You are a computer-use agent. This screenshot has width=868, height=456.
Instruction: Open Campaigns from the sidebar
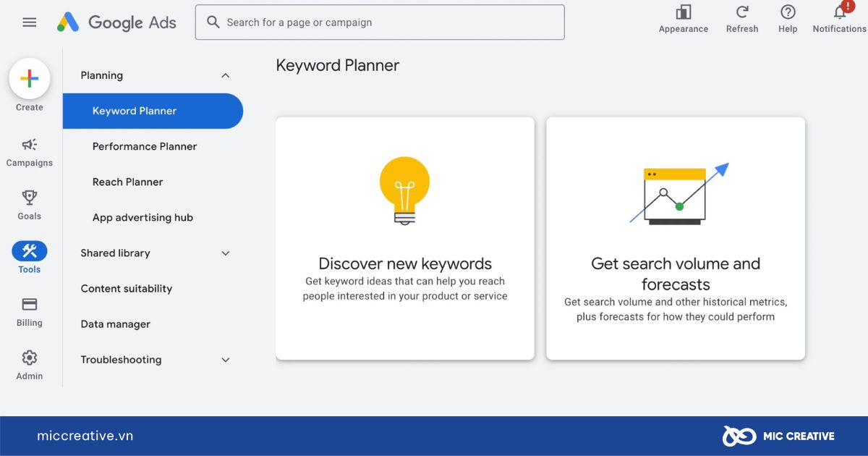[30, 145]
